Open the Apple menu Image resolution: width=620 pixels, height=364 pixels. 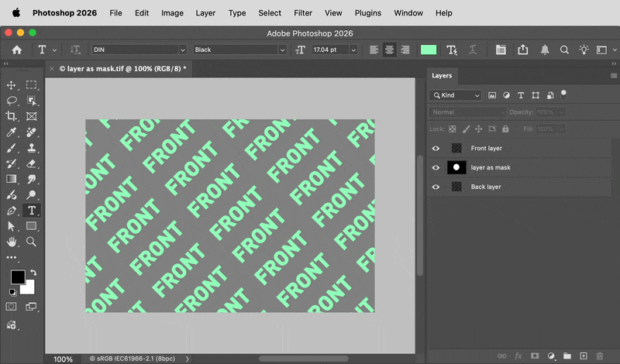[x=16, y=13]
